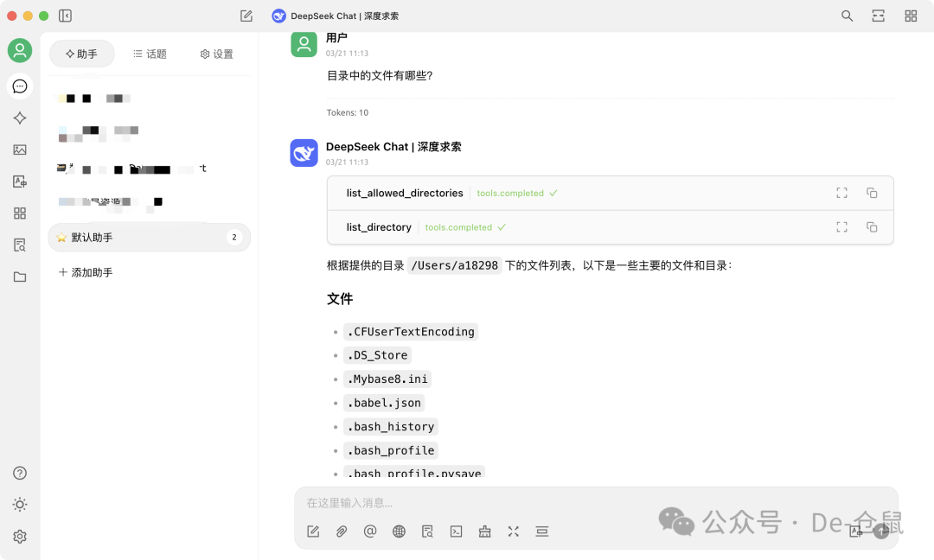Expand the list_allowed_directories tool card

tap(841, 193)
